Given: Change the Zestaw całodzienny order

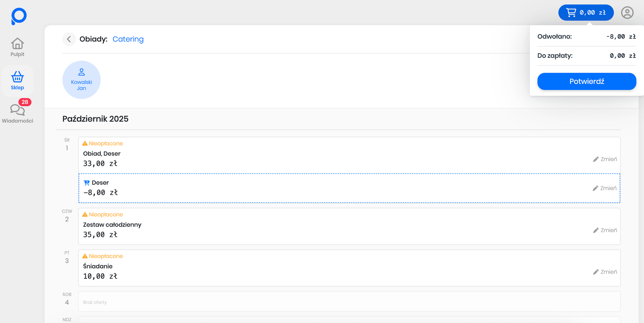Looking at the screenshot, I should tap(605, 230).
